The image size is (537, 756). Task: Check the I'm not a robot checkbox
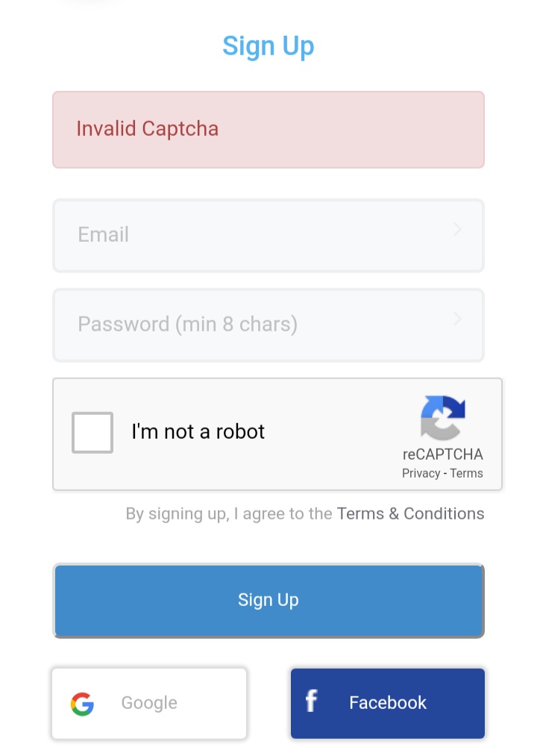pyautogui.click(x=92, y=432)
